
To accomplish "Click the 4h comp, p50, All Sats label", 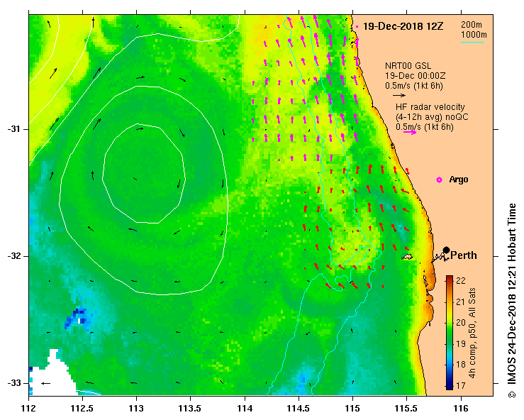I will click(x=472, y=333).
